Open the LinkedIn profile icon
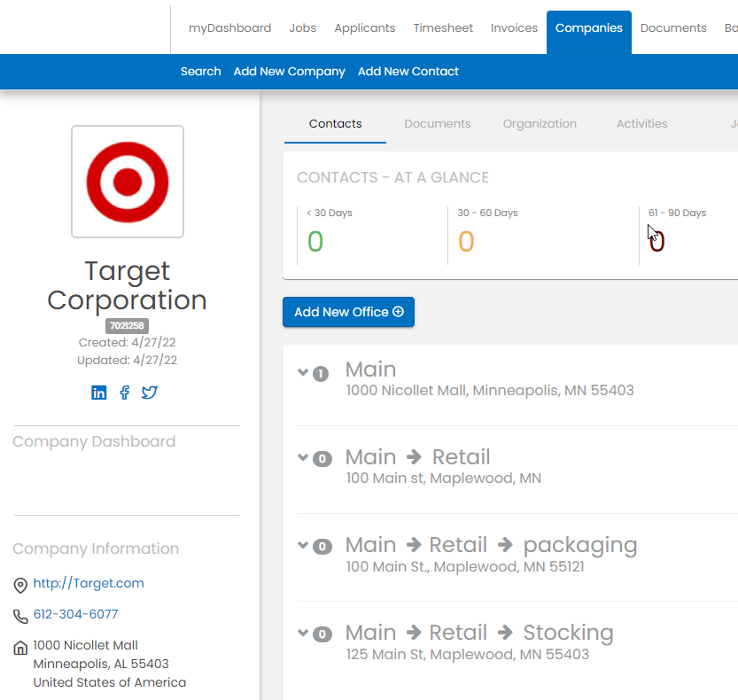The image size is (738, 700). (99, 393)
